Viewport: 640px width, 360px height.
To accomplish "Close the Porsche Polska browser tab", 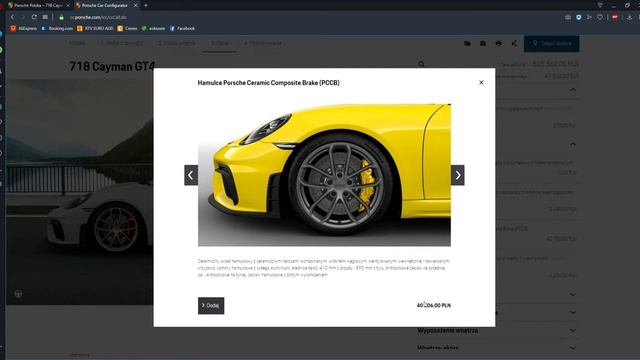I will pos(68,5).
